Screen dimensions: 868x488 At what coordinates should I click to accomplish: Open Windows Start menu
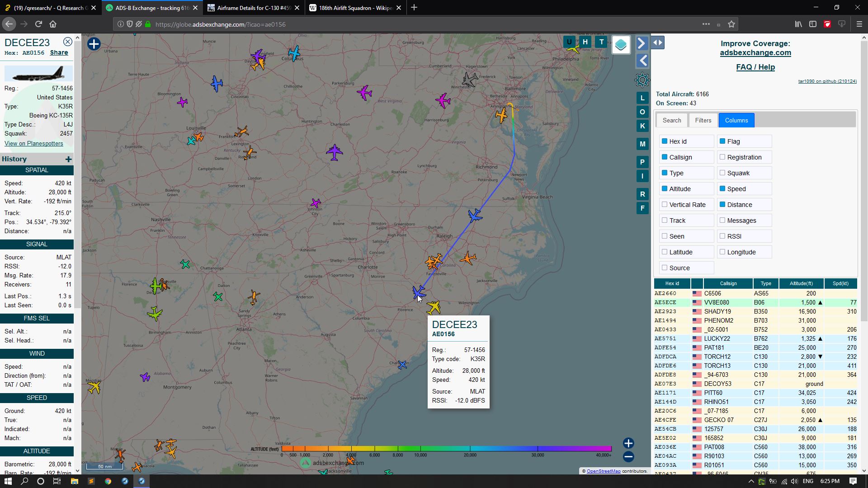[x=8, y=481]
